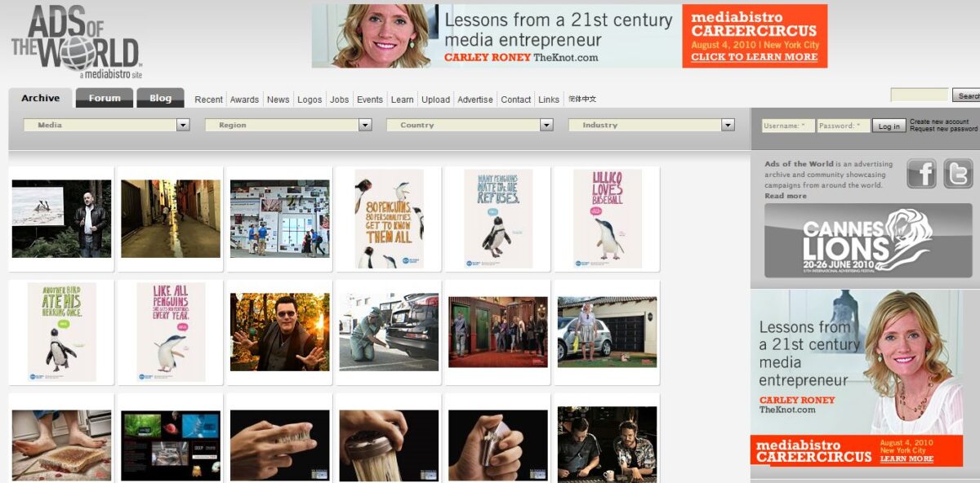Expand the Media dropdown filter
The height and width of the screenshot is (483, 980).
tap(106, 125)
